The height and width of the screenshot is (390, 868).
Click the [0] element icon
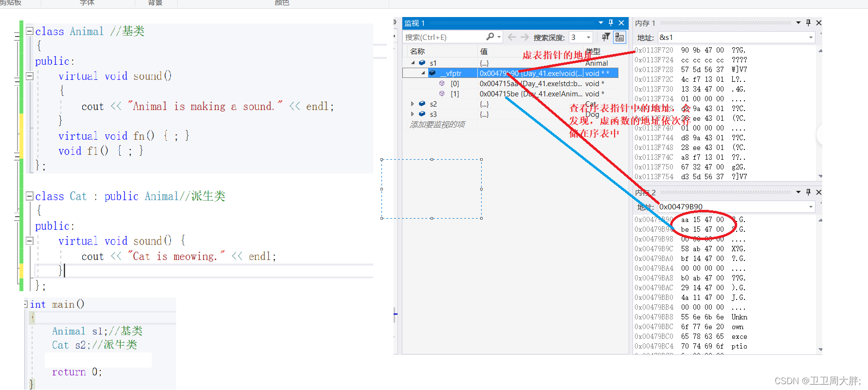click(x=442, y=83)
